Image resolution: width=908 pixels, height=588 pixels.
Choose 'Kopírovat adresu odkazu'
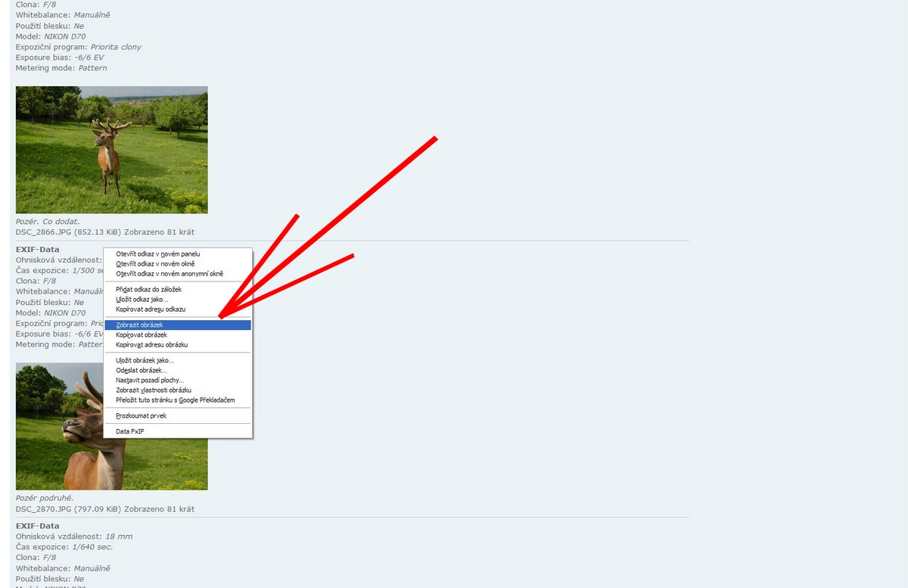pyautogui.click(x=151, y=310)
